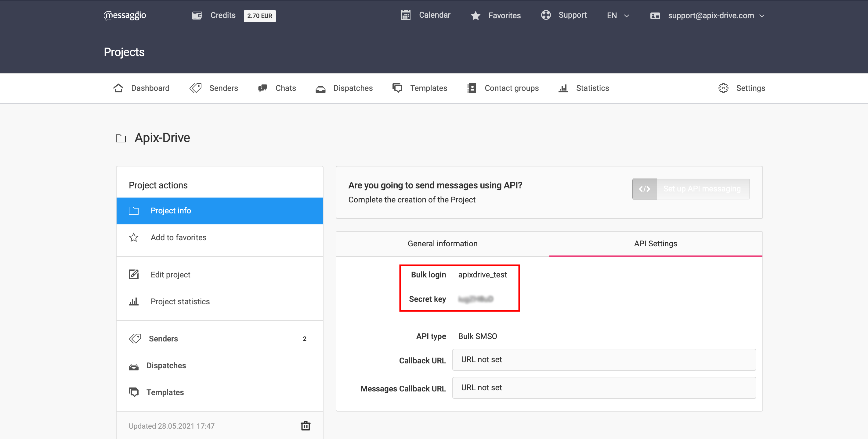This screenshot has width=868, height=439.
Task: Switch to the General information tab
Action: point(443,244)
